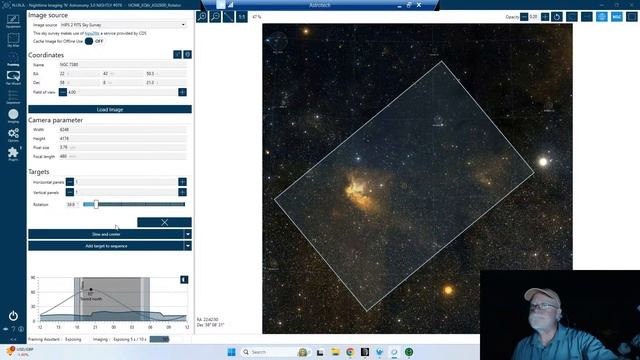Open the Equipment section in sidebar
The image size is (640, 360).
pyautogui.click(x=13, y=21)
